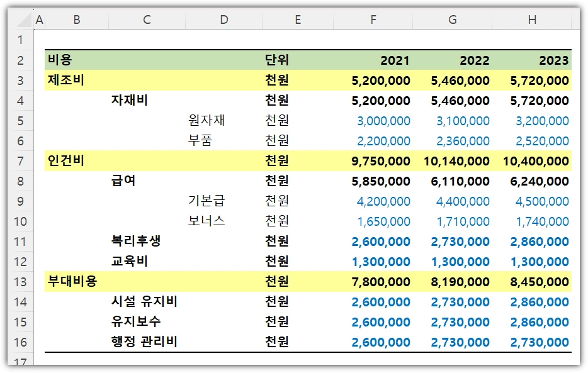Select row 16 header

tap(21, 342)
